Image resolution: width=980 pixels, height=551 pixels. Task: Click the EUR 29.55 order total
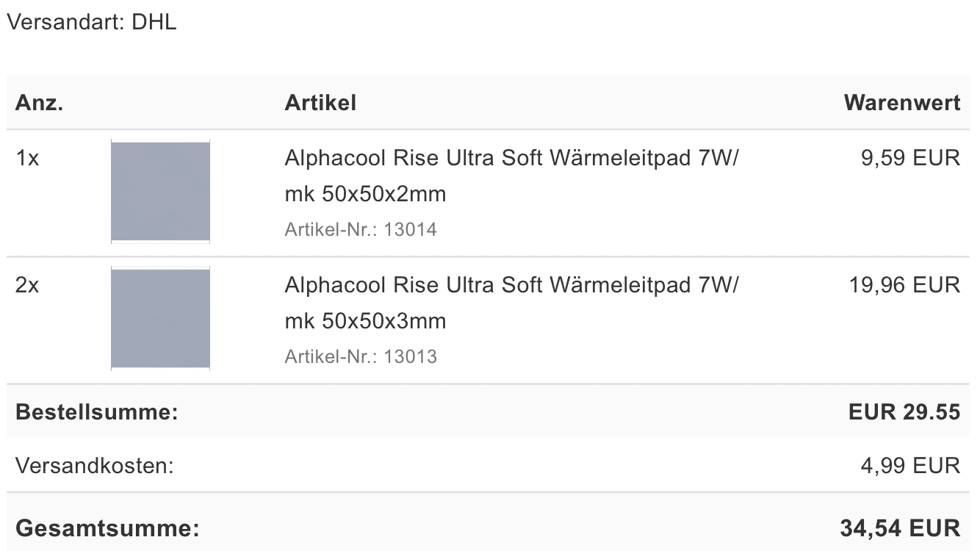(904, 412)
